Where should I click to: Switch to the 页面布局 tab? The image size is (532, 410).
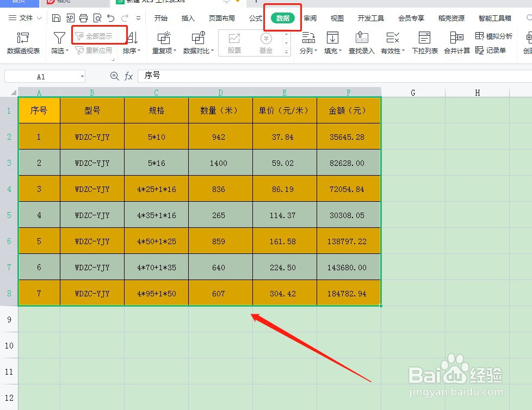pos(222,18)
